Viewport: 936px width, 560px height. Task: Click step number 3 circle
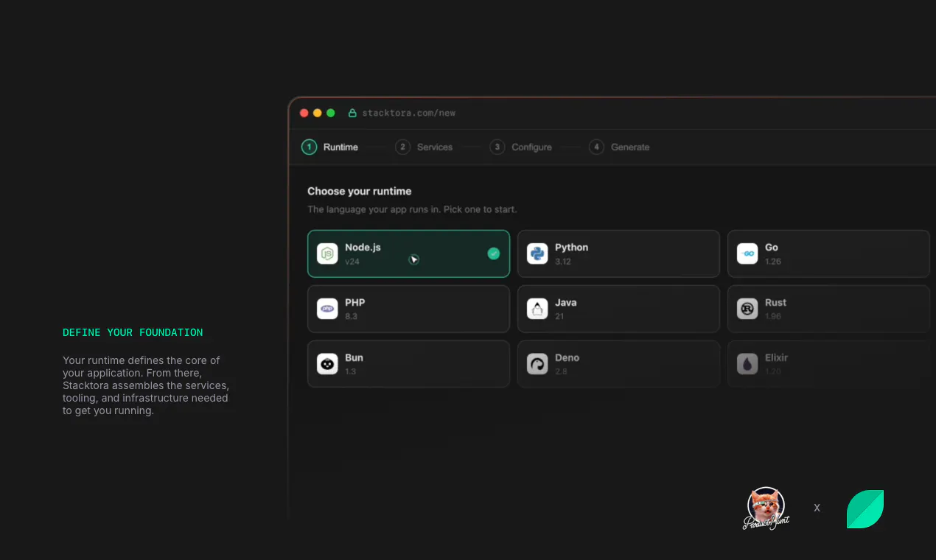[x=497, y=147]
